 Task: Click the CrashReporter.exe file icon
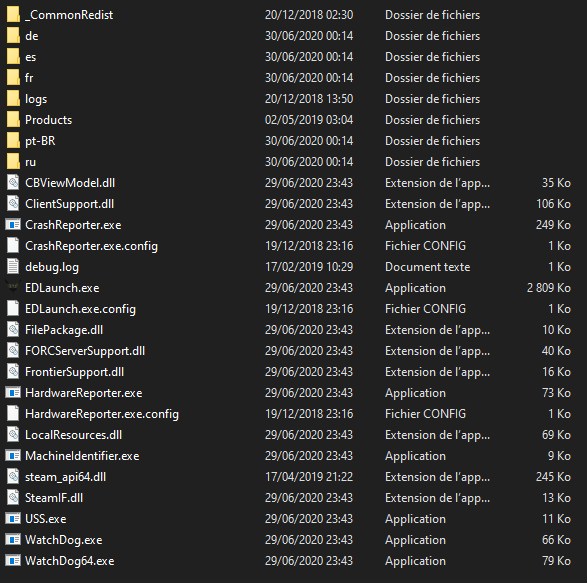point(13,225)
